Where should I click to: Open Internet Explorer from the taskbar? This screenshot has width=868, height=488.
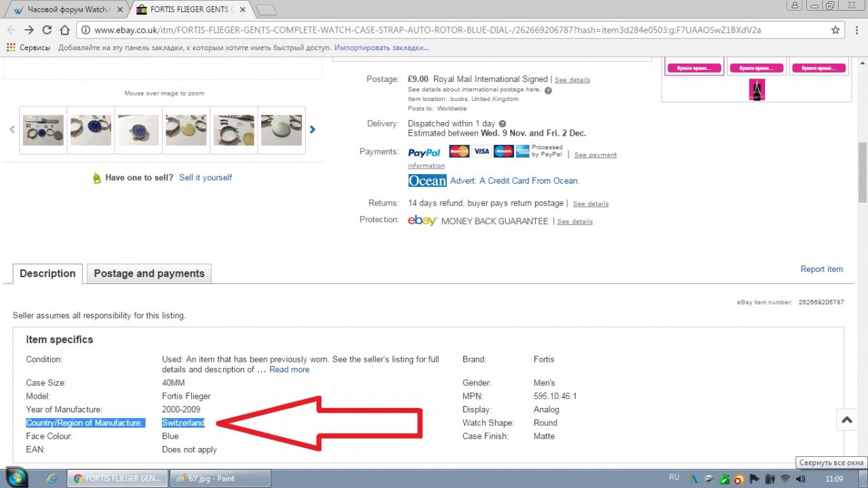[52, 478]
